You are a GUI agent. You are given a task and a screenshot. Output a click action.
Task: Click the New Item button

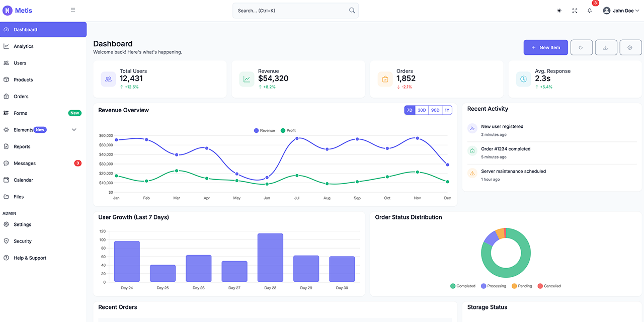pyautogui.click(x=545, y=48)
